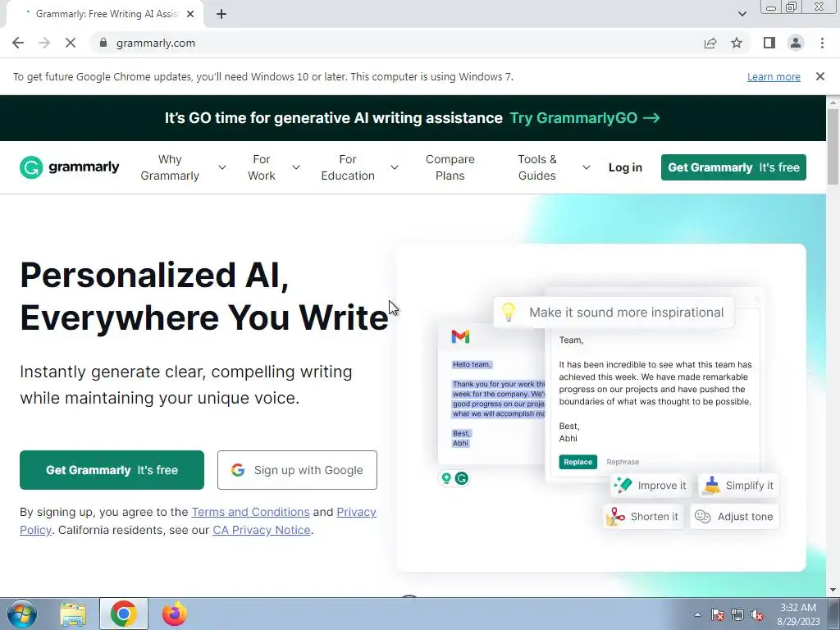Click the Adjust tone chip
Viewport: 840px width, 630px height.
(x=734, y=517)
